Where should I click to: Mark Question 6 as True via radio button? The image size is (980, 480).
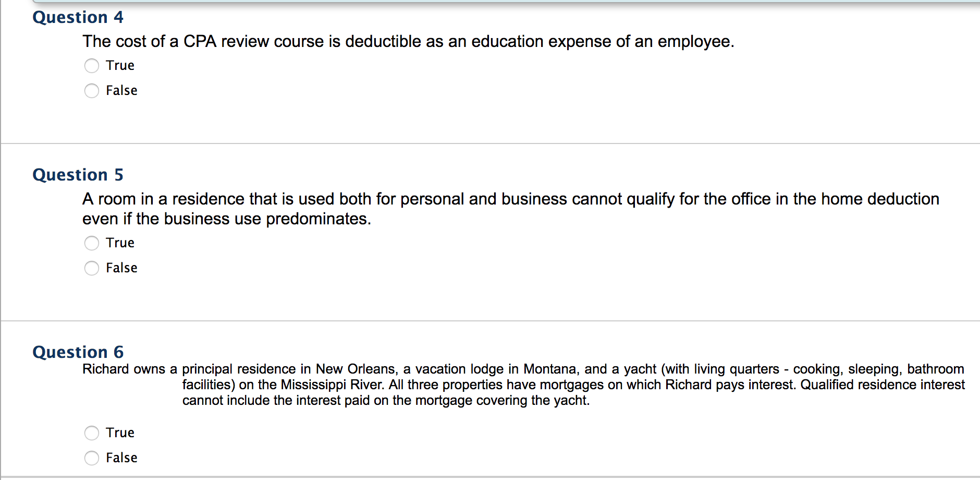92,433
